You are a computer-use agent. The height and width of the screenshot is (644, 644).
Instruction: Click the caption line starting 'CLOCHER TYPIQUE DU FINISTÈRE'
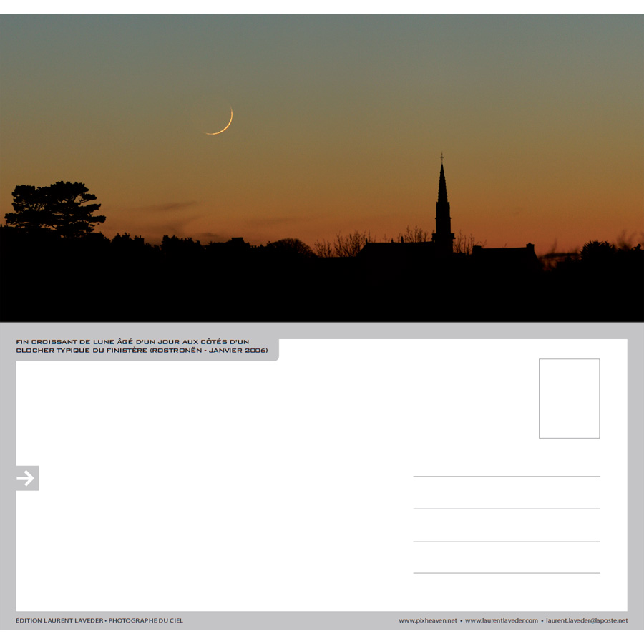(x=142, y=351)
